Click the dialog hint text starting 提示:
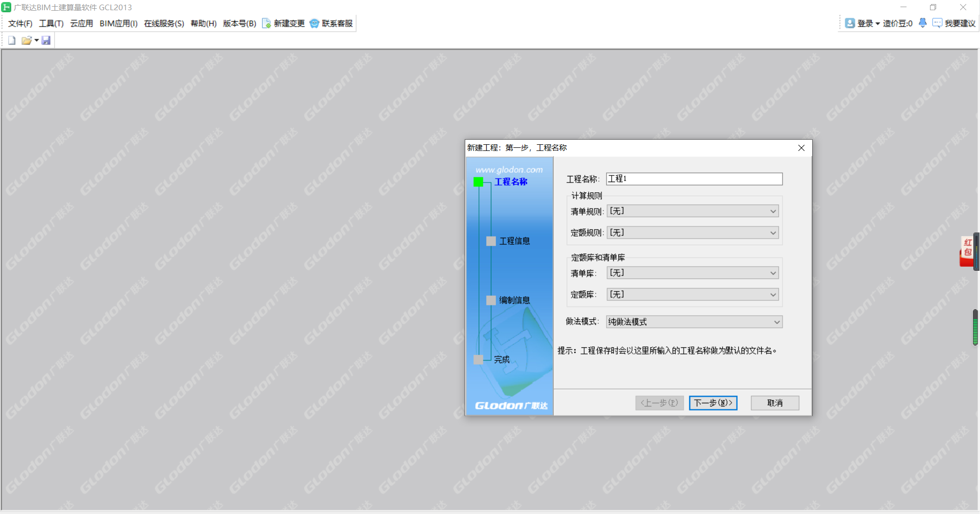This screenshot has height=514, width=980. [x=667, y=350]
